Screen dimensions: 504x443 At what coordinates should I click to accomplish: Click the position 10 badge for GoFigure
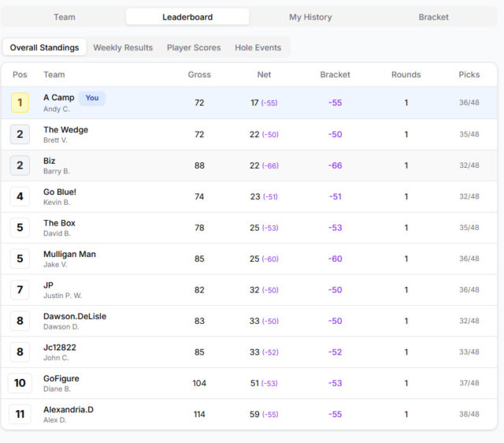click(x=20, y=383)
